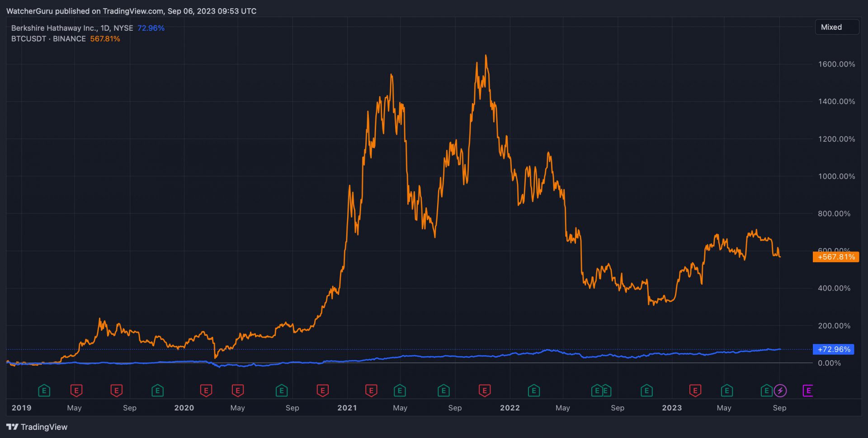Viewport: 868px width, 438px height.
Task: Click the 2023 label on time axis
Action: tap(672, 408)
